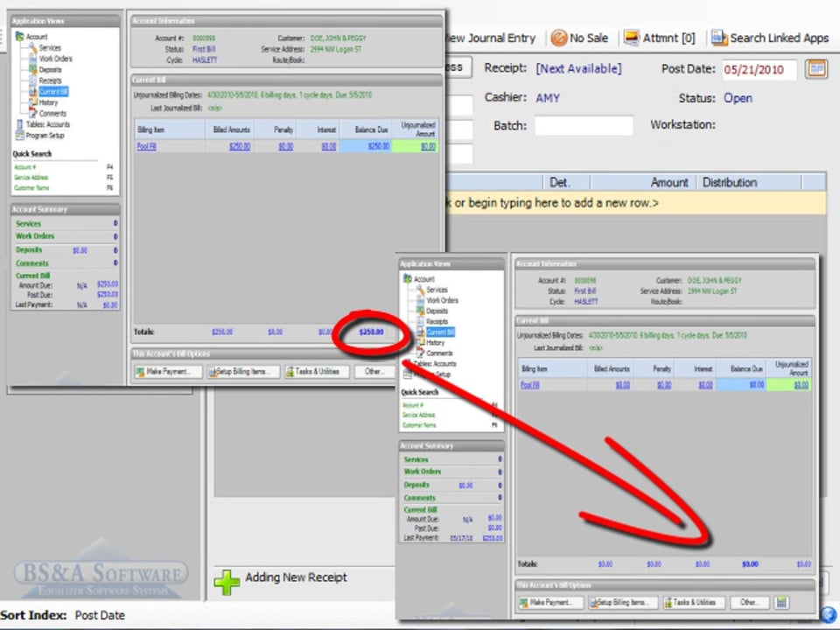Click Services wrench icon in $250.00 balance window
The image size is (840, 630).
(32, 47)
